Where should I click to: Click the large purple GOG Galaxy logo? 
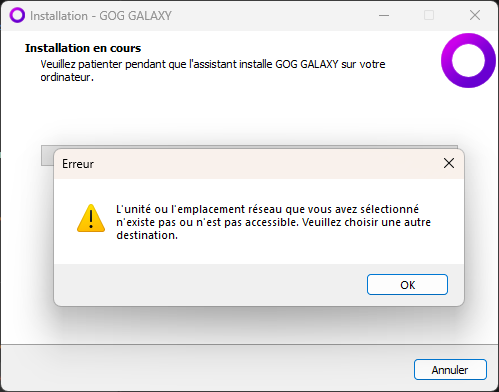pyautogui.click(x=468, y=61)
